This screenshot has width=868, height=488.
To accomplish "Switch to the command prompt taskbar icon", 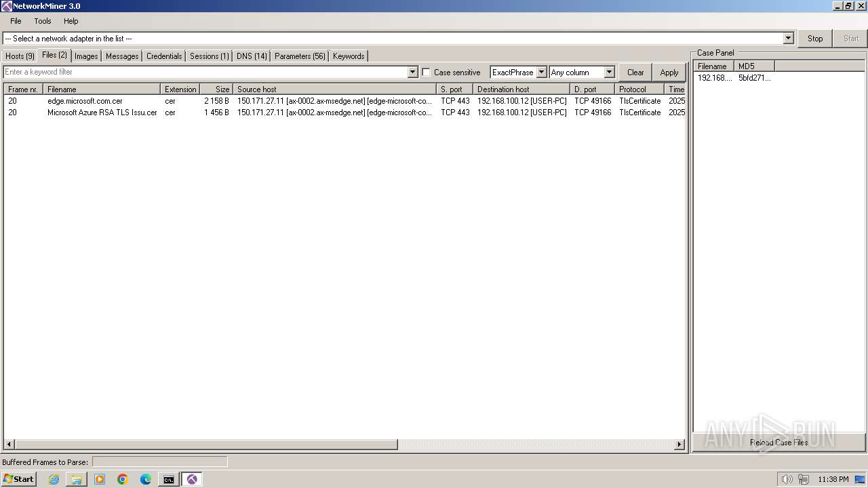I will (168, 479).
